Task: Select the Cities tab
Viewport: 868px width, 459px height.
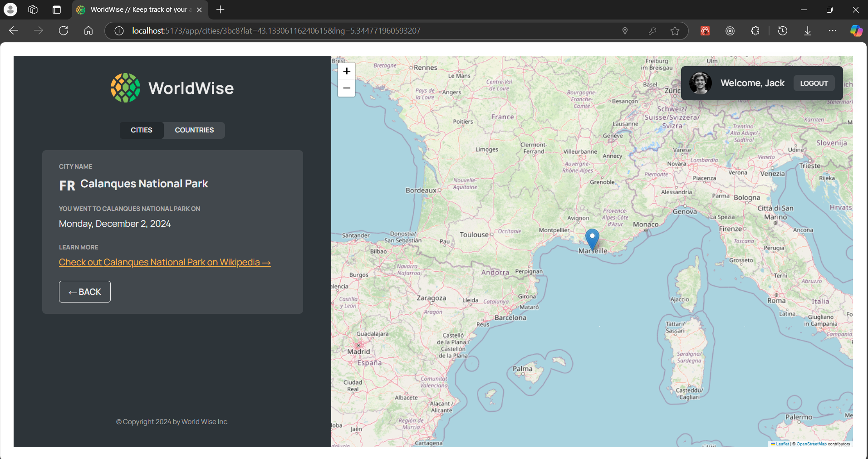Action: pos(142,130)
